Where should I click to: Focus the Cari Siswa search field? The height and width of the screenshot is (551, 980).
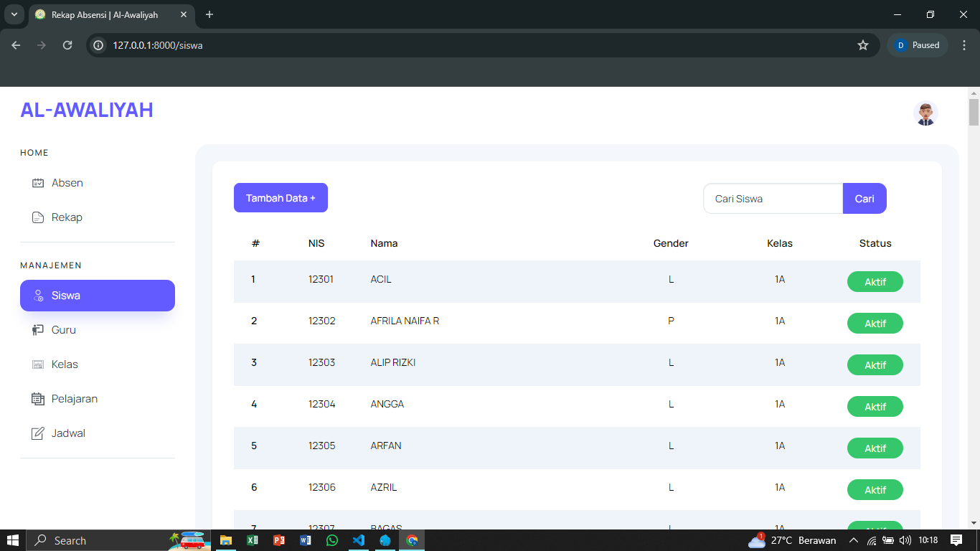tap(773, 199)
